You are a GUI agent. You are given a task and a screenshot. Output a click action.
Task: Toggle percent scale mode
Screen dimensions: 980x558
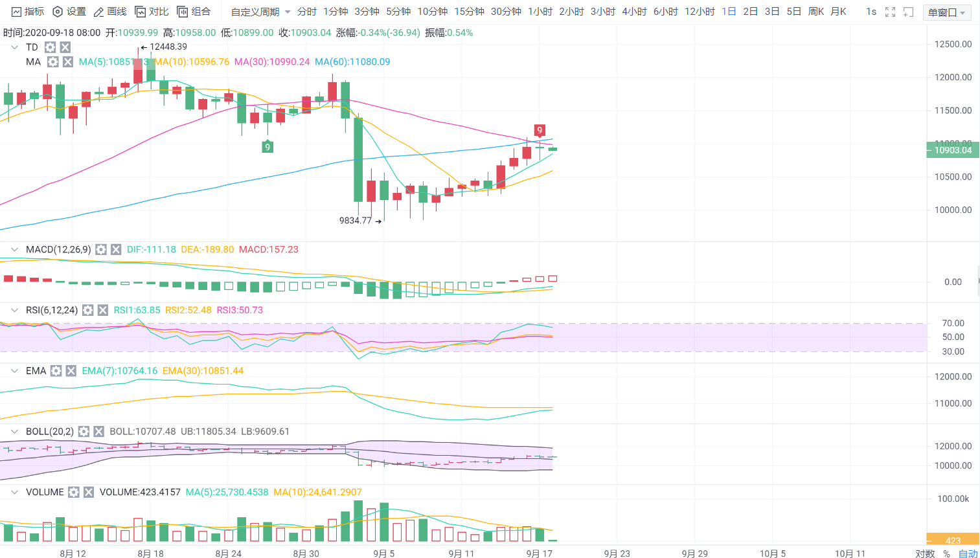946,553
